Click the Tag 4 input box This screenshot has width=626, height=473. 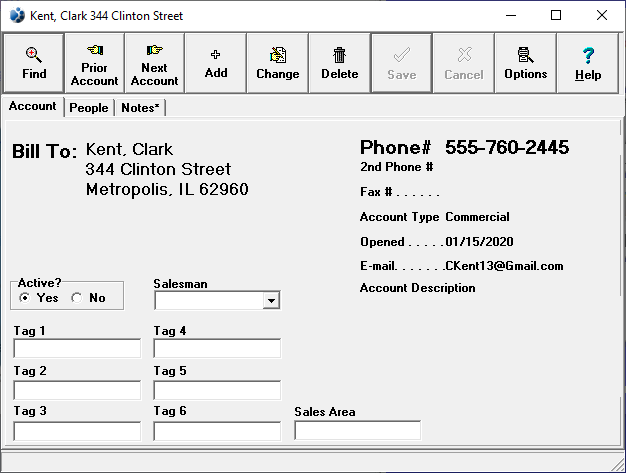point(217,349)
